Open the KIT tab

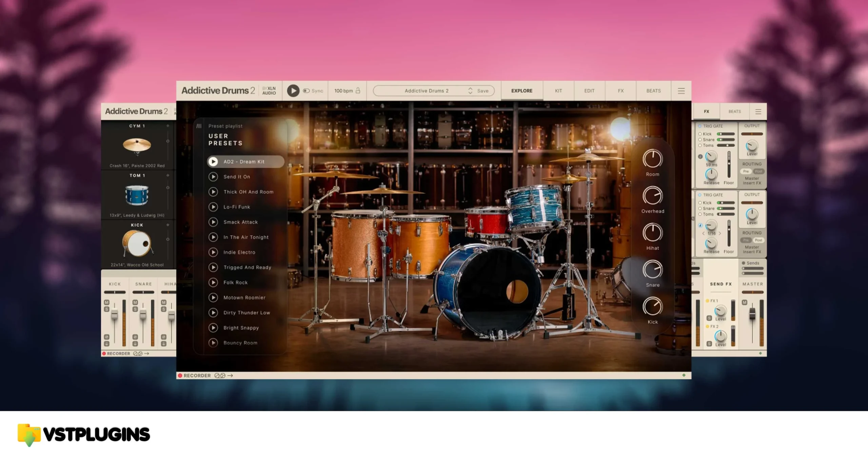tap(558, 91)
